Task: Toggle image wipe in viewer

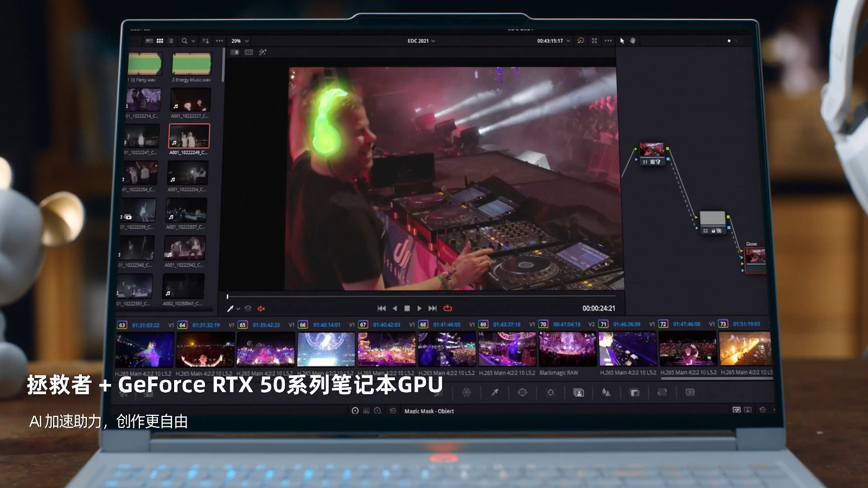Action: coord(235,52)
